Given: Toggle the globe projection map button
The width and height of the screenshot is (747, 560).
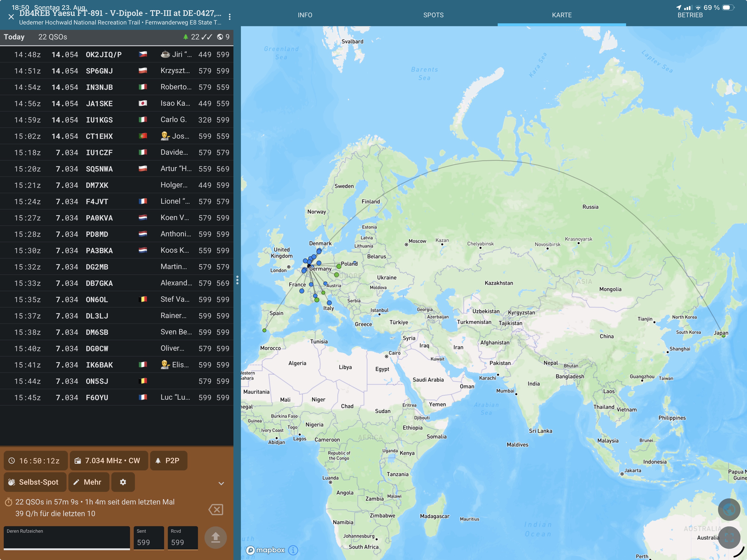Looking at the screenshot, I should tap(729, 509).
